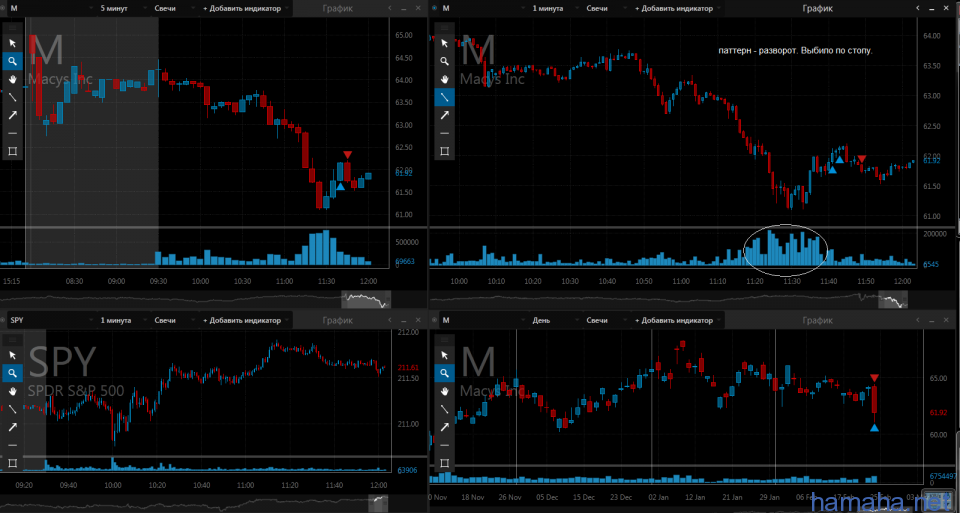
Task: Select the rectangle tool in the daily M chart
Action: pyautogui.click(x=444, y=463)
